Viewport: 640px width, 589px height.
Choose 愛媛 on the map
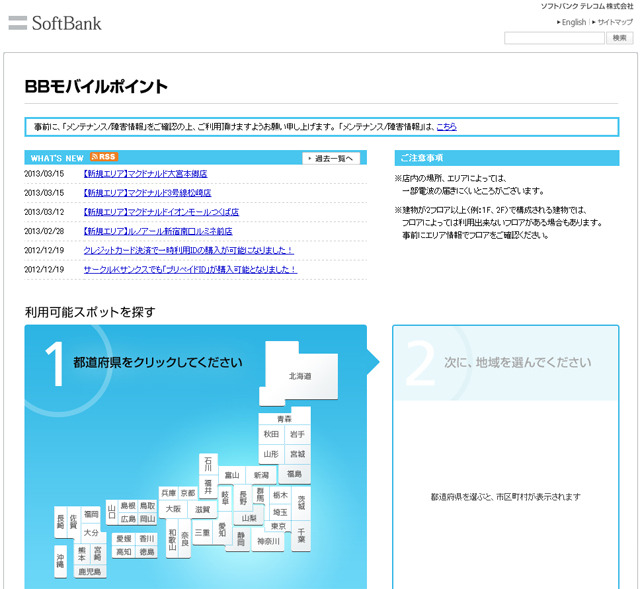[124, 539]
